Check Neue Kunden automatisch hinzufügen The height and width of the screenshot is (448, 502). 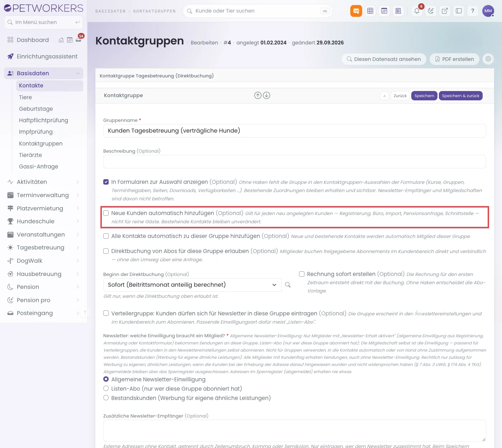point(106,213)
